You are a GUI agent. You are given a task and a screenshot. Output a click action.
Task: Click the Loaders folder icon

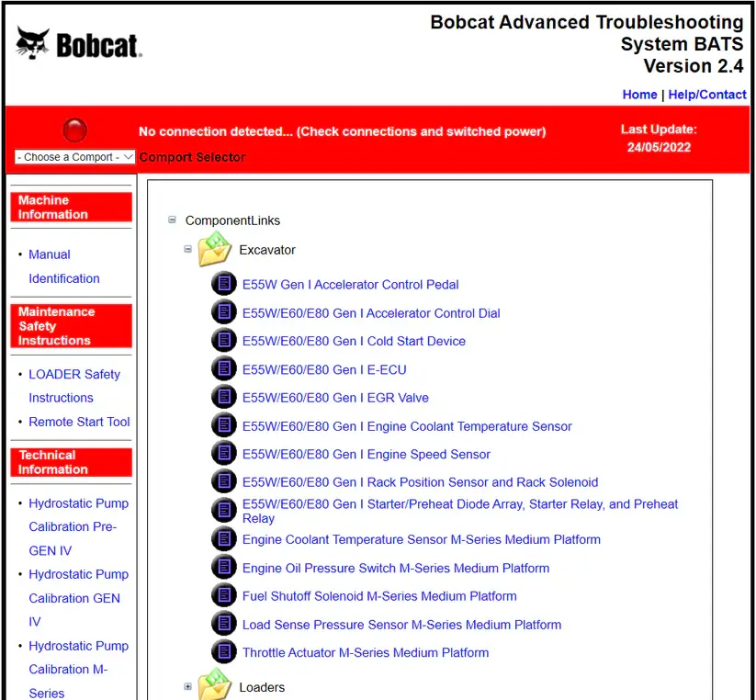[x=215, y=686]
